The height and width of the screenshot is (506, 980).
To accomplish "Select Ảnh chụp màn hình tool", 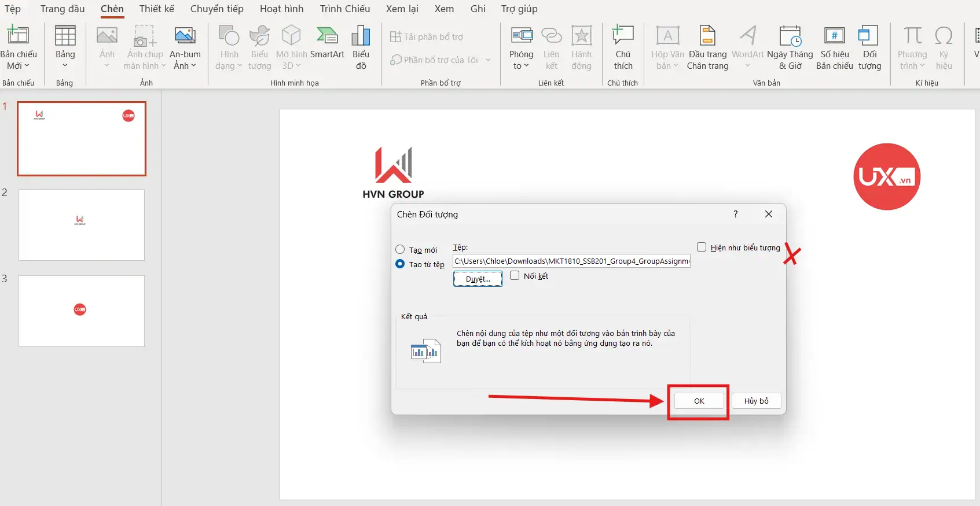I will tap(145, 36).
